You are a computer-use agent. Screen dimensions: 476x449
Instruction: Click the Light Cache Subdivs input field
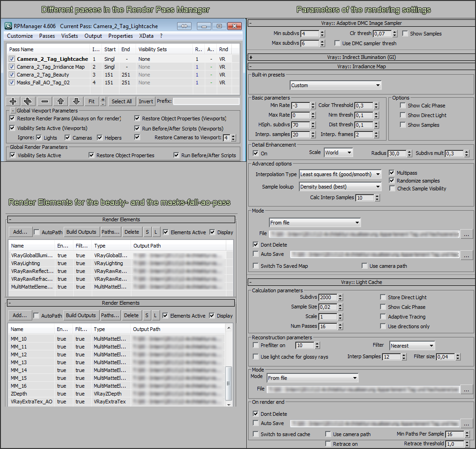pyautogui.click(x=327, y=297)
